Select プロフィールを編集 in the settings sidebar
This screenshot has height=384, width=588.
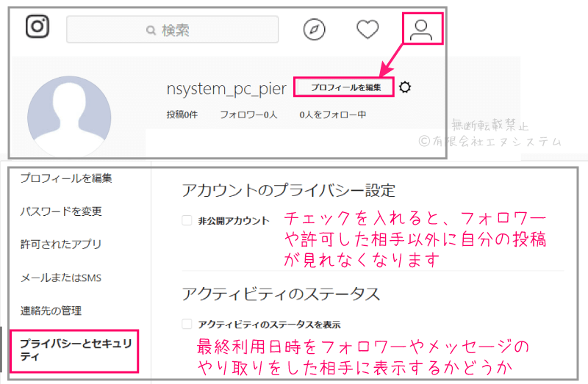(66, 178)
